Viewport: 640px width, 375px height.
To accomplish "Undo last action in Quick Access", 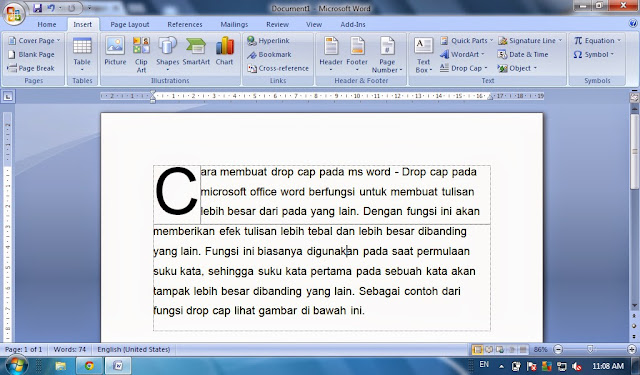I will pyautogui.click(x=51, y=8).
